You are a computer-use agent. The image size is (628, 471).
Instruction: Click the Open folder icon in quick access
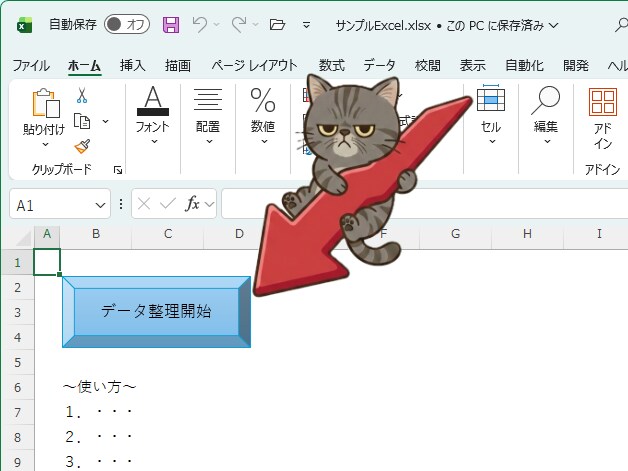277,25
